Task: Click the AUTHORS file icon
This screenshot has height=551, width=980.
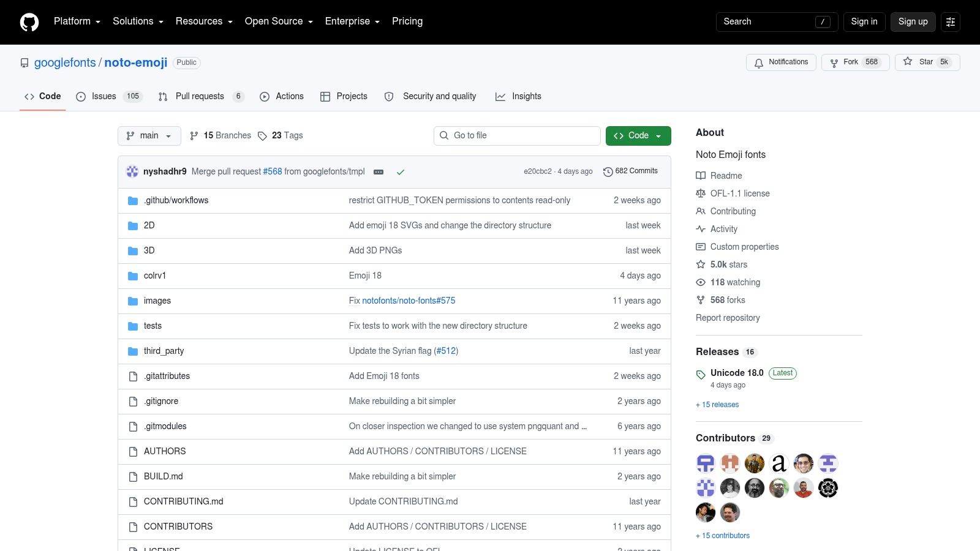Action: pyautogui.click(x=133, y=452)
